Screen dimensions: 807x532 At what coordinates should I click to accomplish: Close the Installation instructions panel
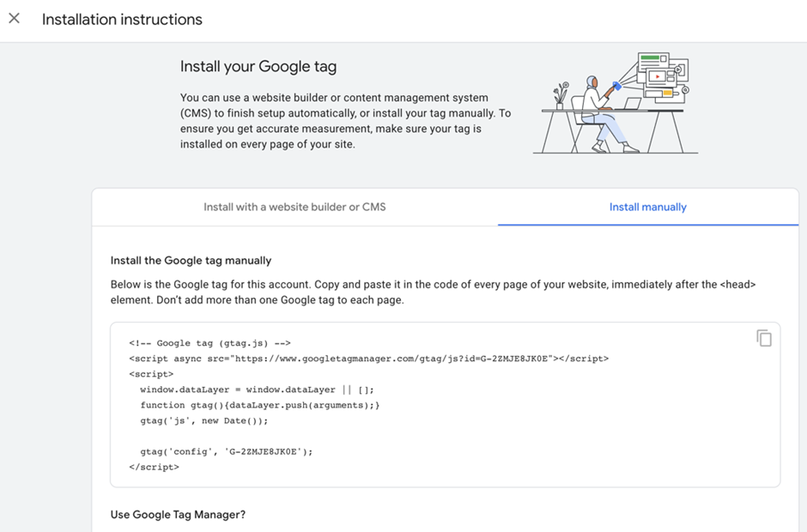(x=15, y=18)
